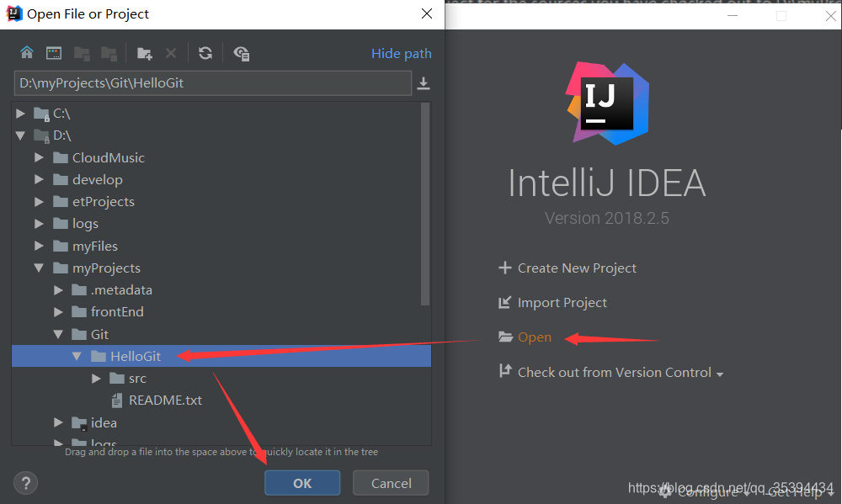Click the IntelliJ IDEA logo
The width and height of the screenshot is (842, 504).
(608, 103)
